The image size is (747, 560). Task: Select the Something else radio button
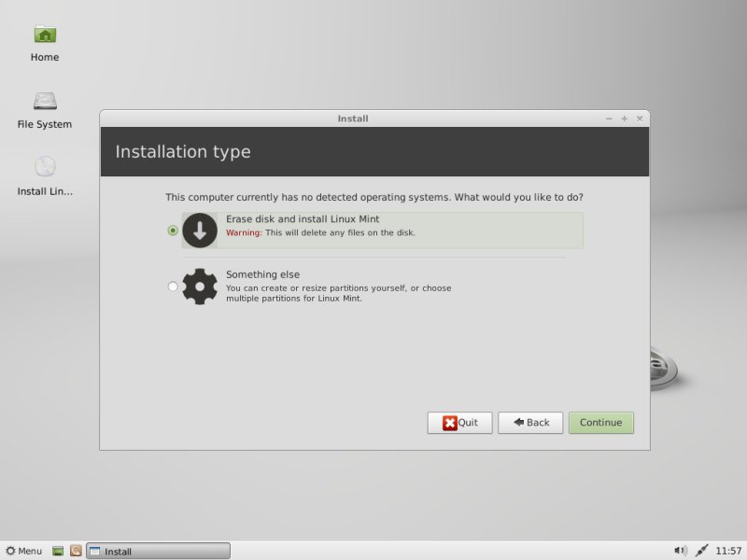173,287
